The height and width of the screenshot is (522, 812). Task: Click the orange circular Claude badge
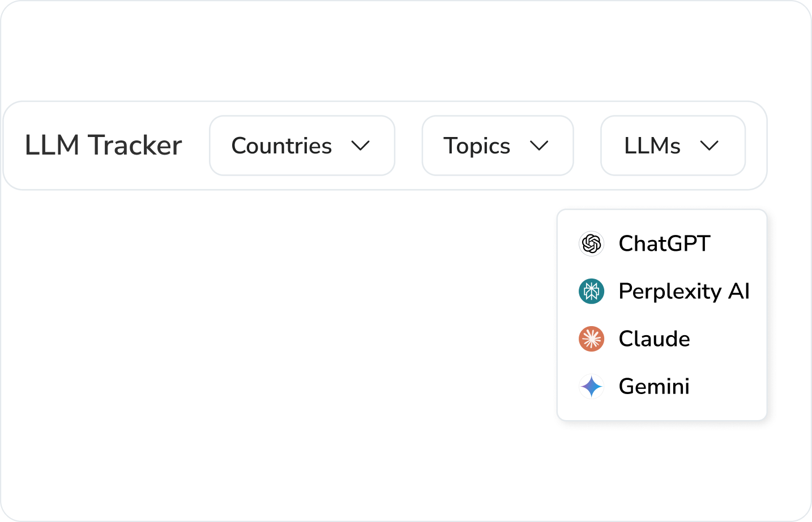tap(591, 339)
